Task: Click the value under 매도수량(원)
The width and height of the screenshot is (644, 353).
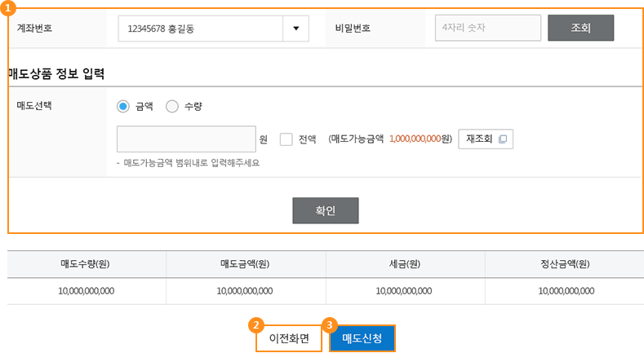Action: point(87,291)
